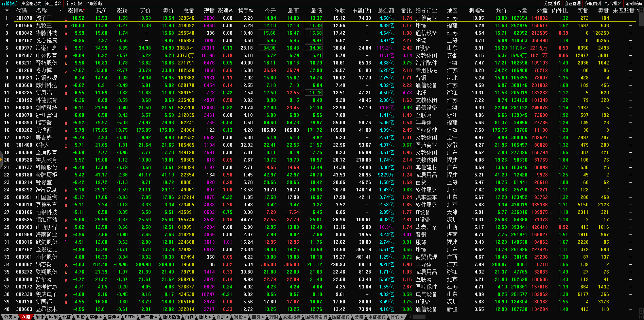This screenshot has height=320, width=644.
Task: Expand the 基金 tab dropdown
Action: point(95,317)
